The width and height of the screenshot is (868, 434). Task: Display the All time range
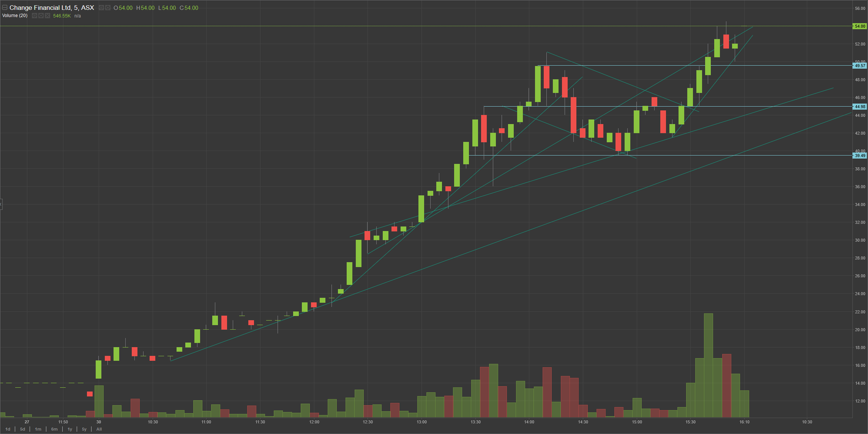click(x=99, y=429)
